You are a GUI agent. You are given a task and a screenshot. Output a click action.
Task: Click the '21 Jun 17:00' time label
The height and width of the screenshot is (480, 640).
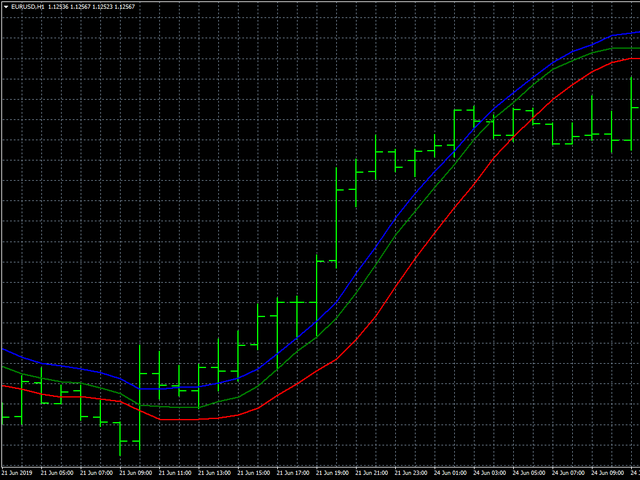pyautogui.click(x=296, y=473)
